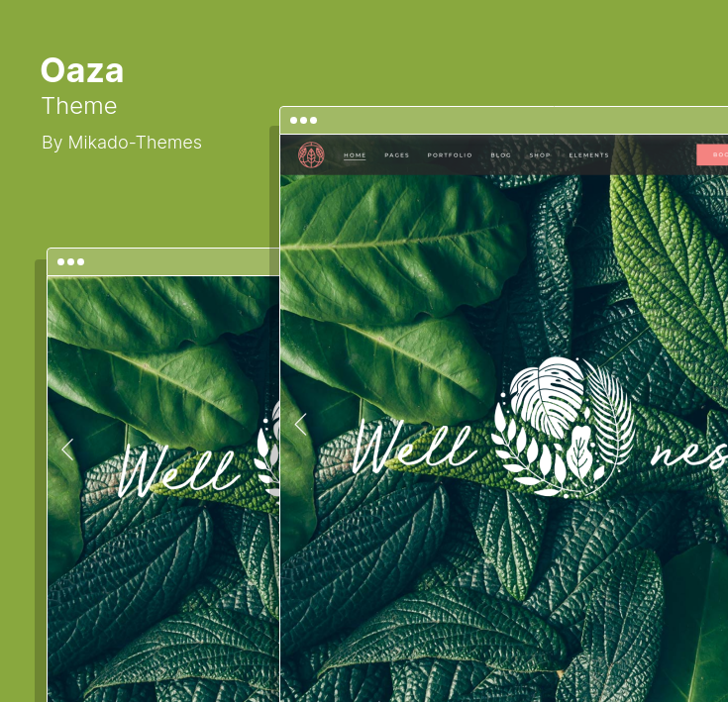Click the pink BOOK button
This screenshot has height=702, width=728.
pyautogui.click(x=712, y=155)
